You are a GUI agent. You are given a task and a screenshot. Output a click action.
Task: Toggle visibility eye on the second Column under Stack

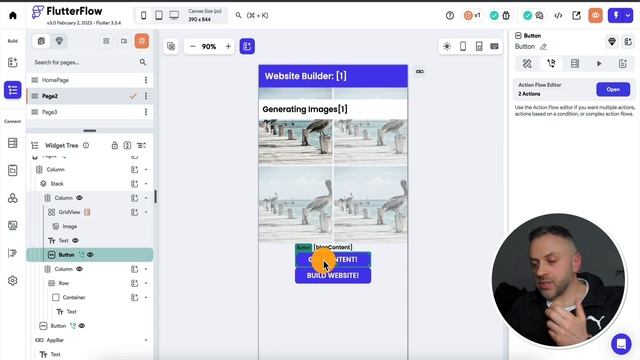tap(79, 269)
